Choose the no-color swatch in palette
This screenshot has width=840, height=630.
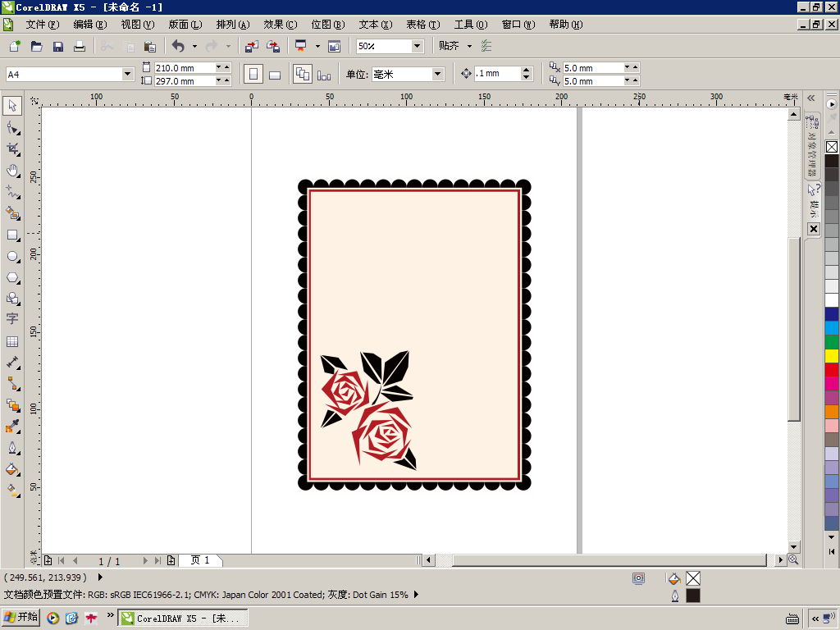coord(832,147)
